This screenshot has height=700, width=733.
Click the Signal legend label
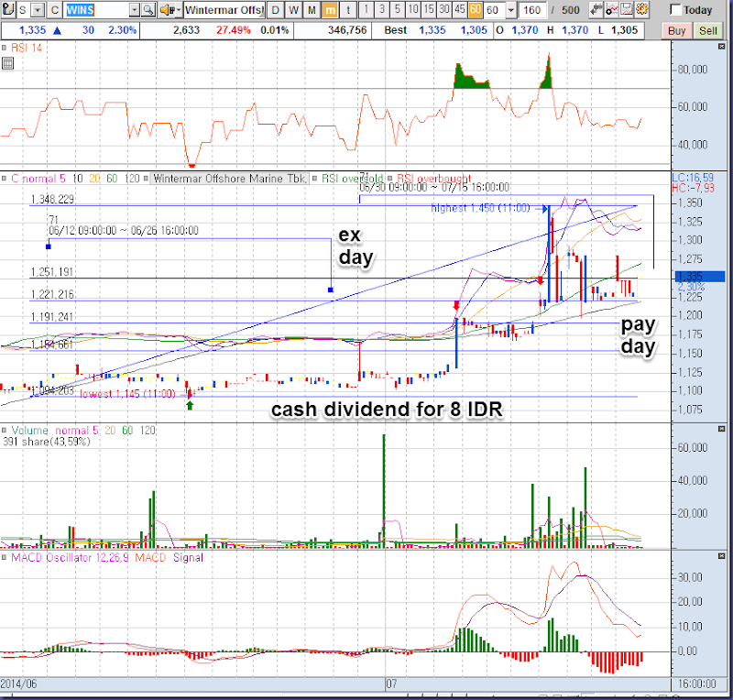click(x=188, y=557)
